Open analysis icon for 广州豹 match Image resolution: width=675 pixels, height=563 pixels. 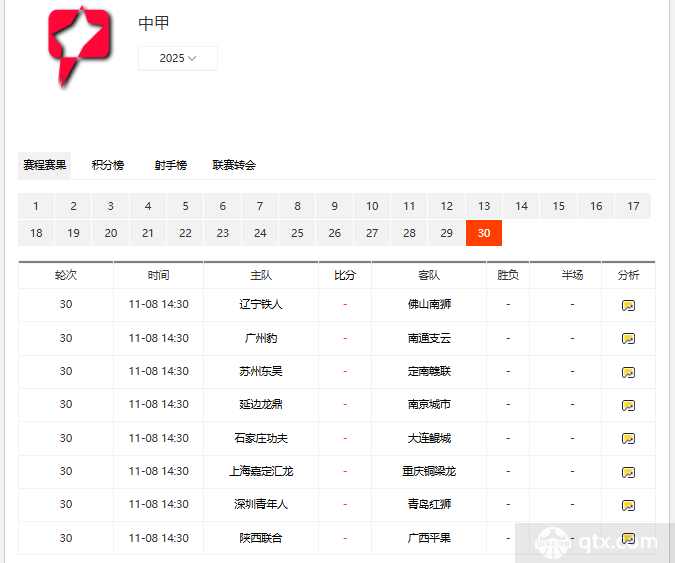(628, 339)
